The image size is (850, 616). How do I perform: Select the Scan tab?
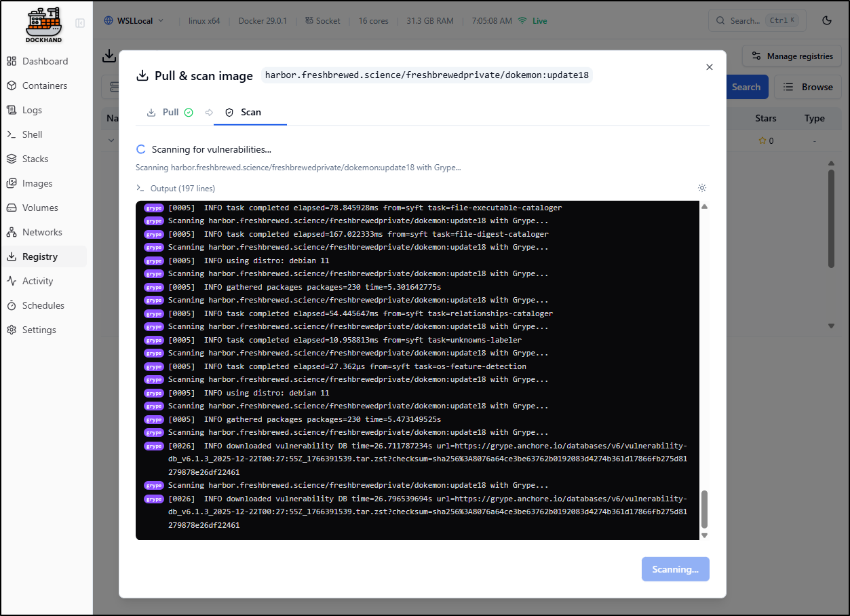pyautogui.click(x=250, y=112)
